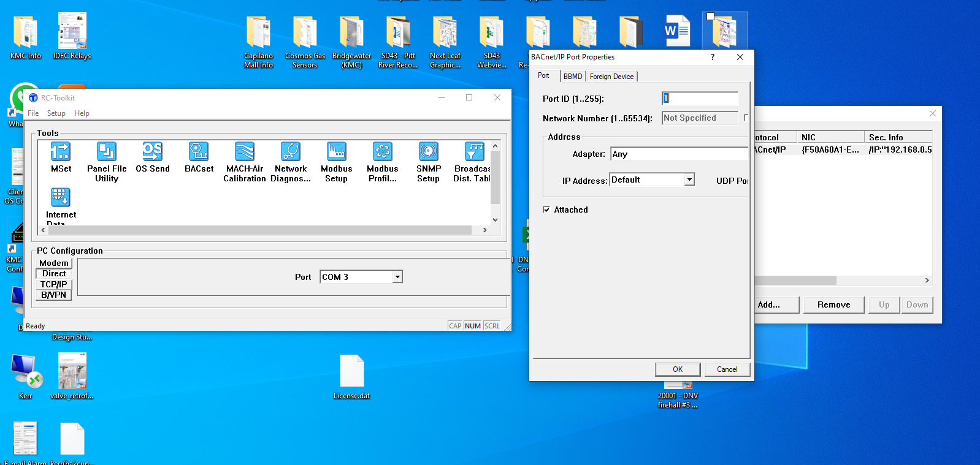Click the Tools panel scroll-right arrow
Image resolution: width=980 pixels, height=465 pixels.
coord(484,230)
